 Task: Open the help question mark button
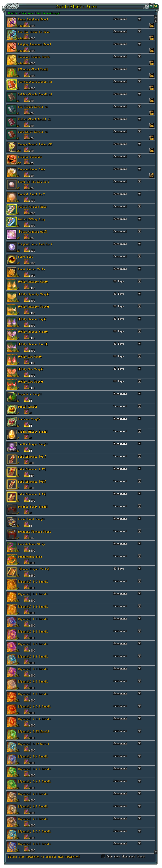point(151,6)
